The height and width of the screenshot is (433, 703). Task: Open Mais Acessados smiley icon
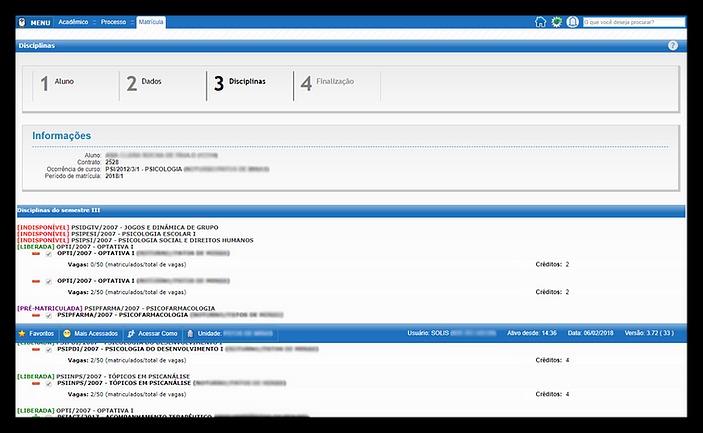[x=67, y=332]
